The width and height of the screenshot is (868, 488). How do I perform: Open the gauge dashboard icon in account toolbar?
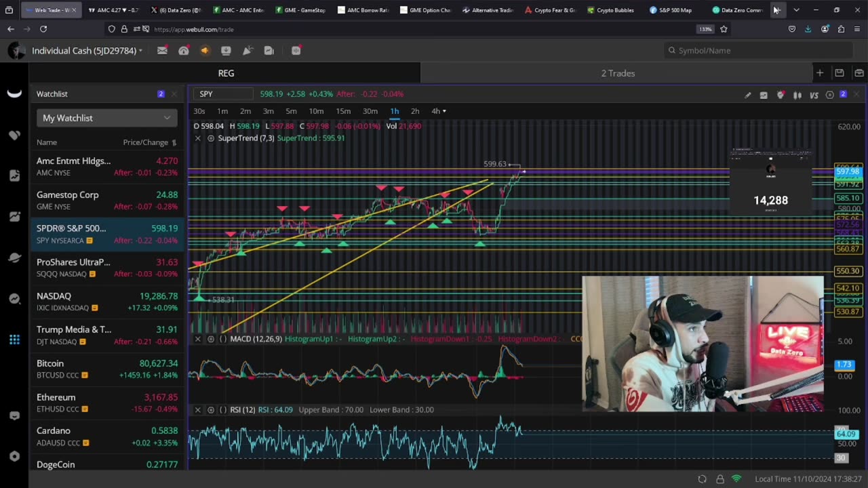[184, 51]
